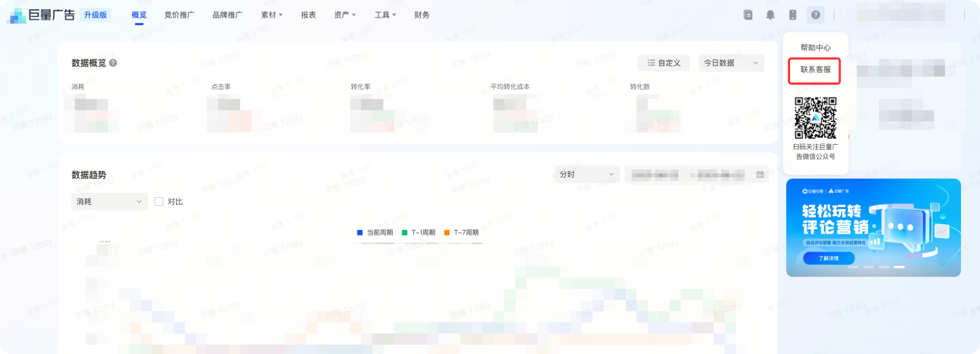Image resolution: width=980 pixels, height=354 pixels.
Task: Open the document/notes icon in top bar
Action: click(x=748, y=15)
